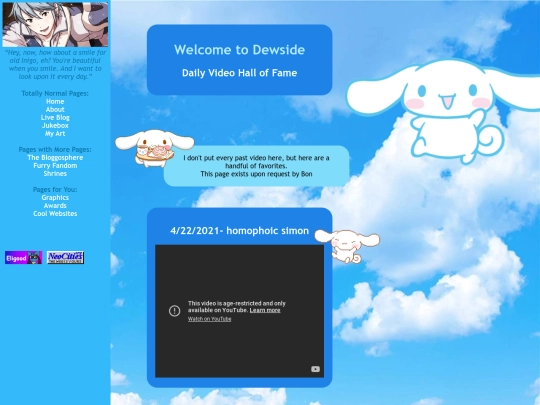Click Watch on YouTube link
Viewport: 540px width, 405px height.
[x=209, y=319]
